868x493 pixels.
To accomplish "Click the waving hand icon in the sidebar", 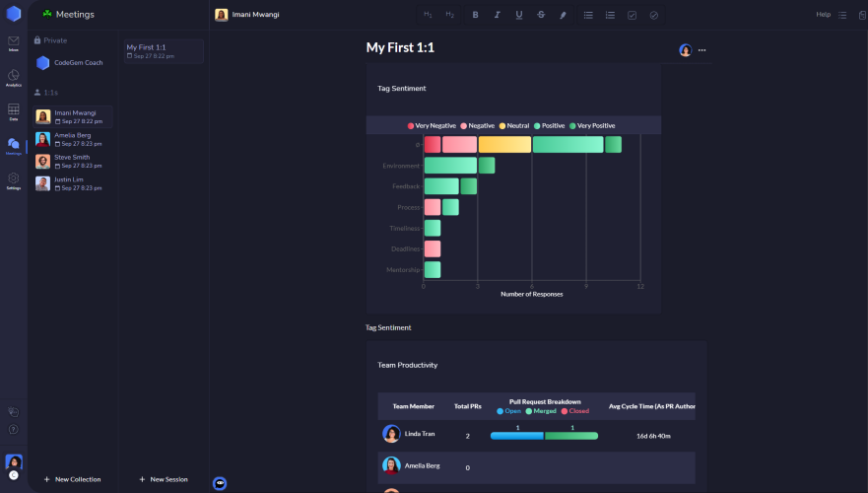I will tap(13, 411).
